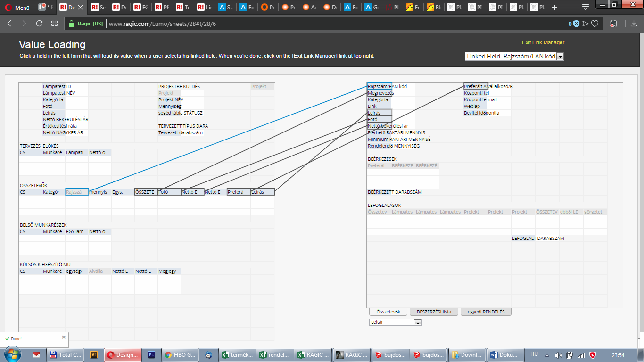The image size is (644, 362).
Task: Click the Exit Link Manager link
Action: pyautogui.click(x=543, y=43)
